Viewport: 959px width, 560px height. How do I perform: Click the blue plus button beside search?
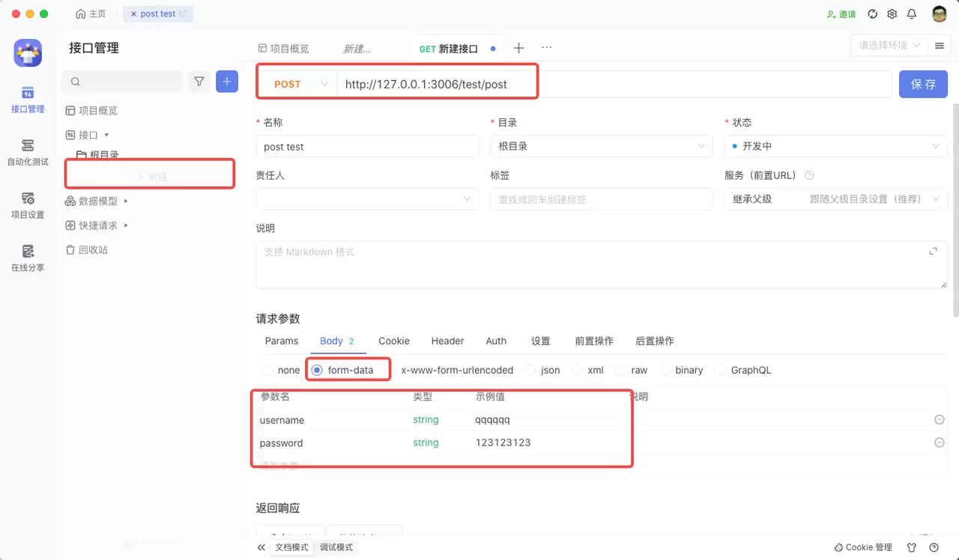[227, 82]
